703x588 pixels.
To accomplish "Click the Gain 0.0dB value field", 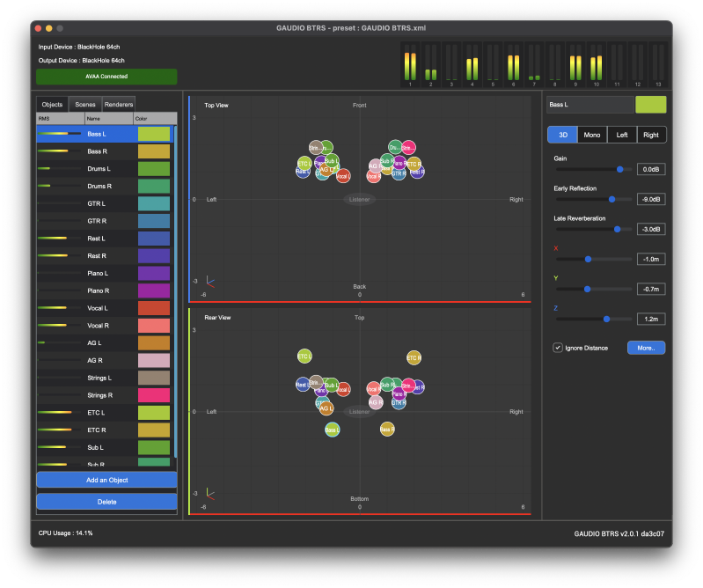I will pos(651,169).
